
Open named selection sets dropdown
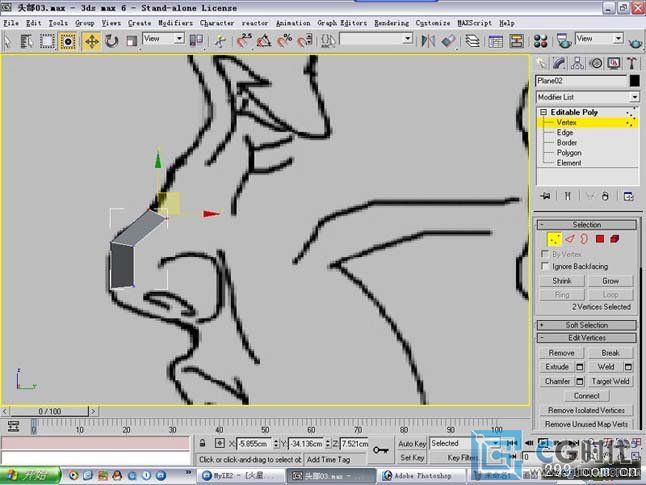pyautogui.click(x=376, y=39)
